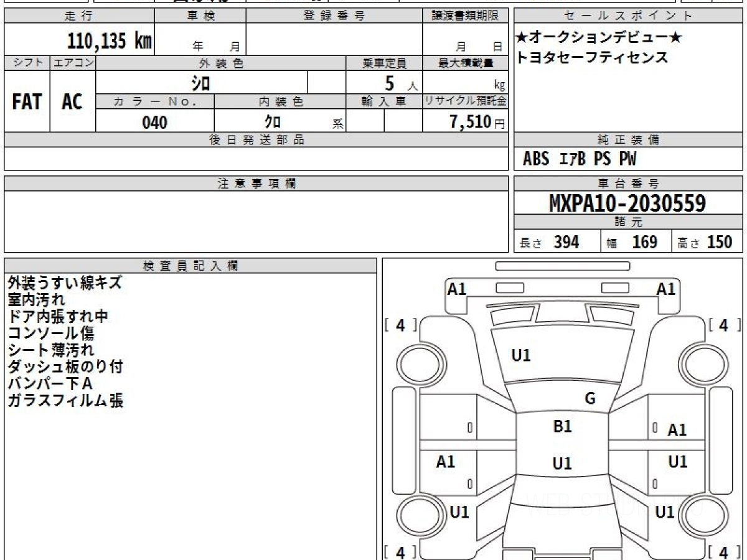Click the A1 mark on left-side rear door
This screenshot has width=747, height=560.
[x=446, y=462]
